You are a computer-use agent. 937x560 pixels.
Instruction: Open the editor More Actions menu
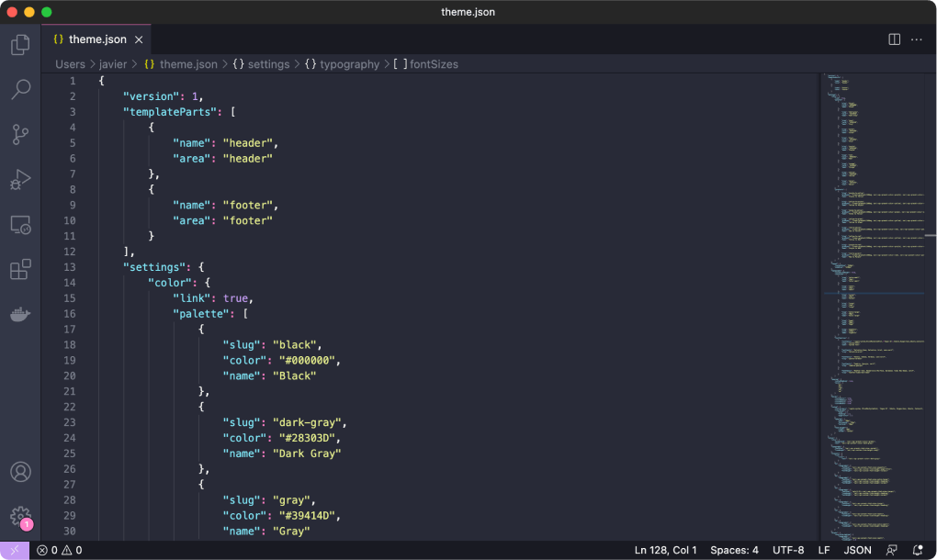click(917, 39)
